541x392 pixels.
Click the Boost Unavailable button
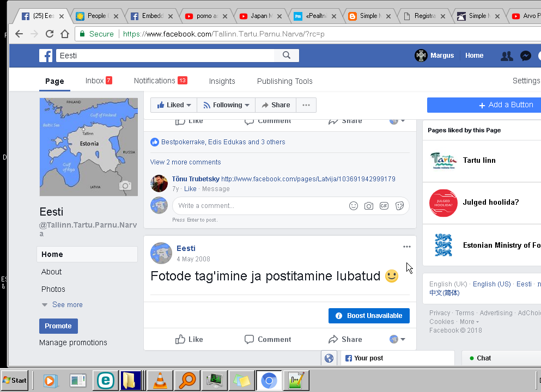point(369,316)
